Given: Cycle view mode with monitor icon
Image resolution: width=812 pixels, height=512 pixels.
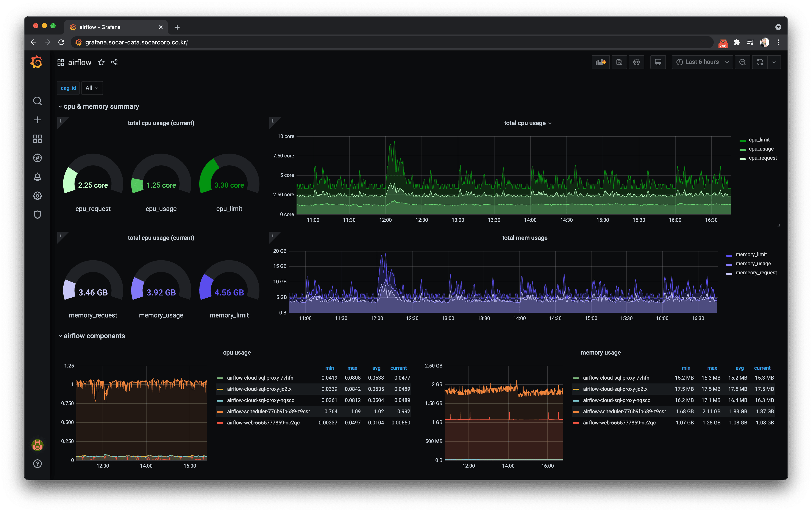Looking at the screenshot, I should pyautogui.click(x=658, y=62).
